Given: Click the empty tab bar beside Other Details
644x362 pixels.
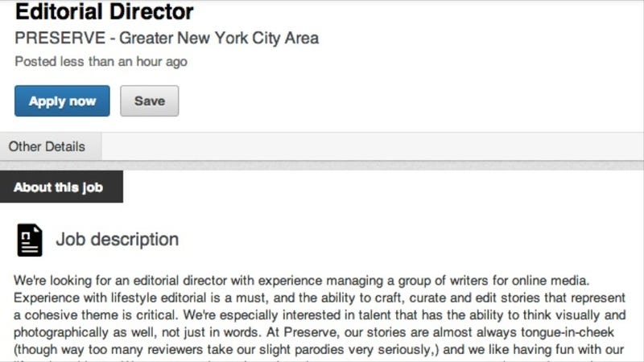Looking at the screenshot, I should click(x=373, y=146).
